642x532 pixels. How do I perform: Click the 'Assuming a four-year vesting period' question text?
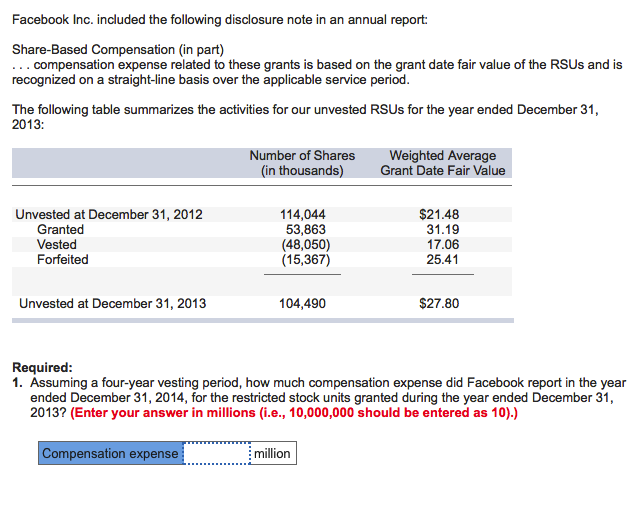[328, 397]
